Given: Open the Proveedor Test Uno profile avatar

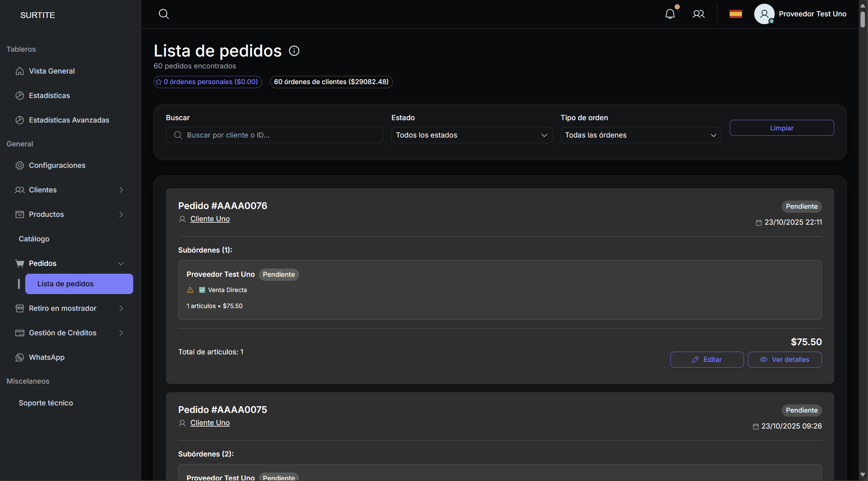Looking at the screenshot, I should (764, 14).
